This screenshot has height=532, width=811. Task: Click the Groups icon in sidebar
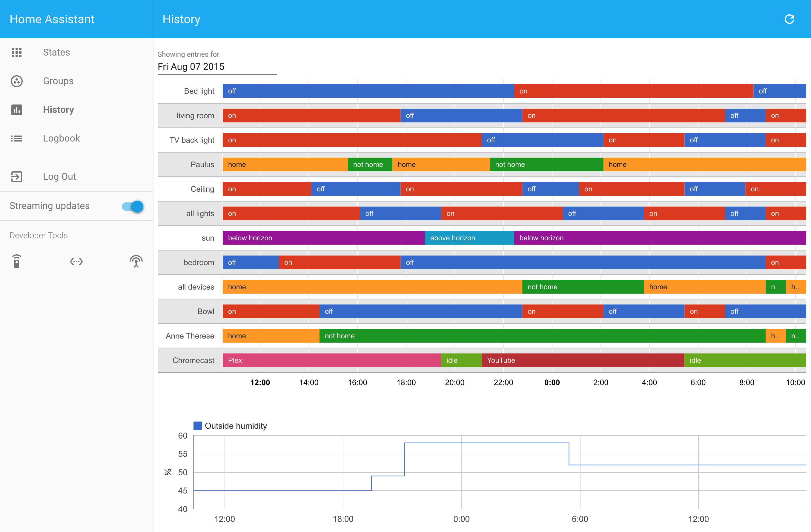point(16,81)
